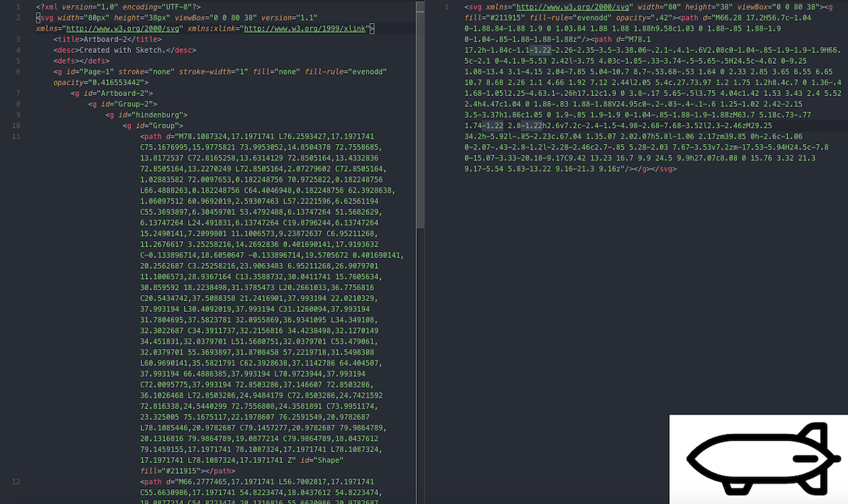Click the g id="hindenburg" tag
848x504 pixels.
(x=146, y=114)
